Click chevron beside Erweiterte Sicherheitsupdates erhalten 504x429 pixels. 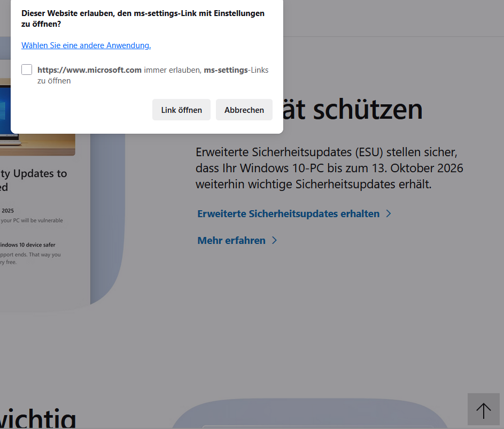coord(388,213)
